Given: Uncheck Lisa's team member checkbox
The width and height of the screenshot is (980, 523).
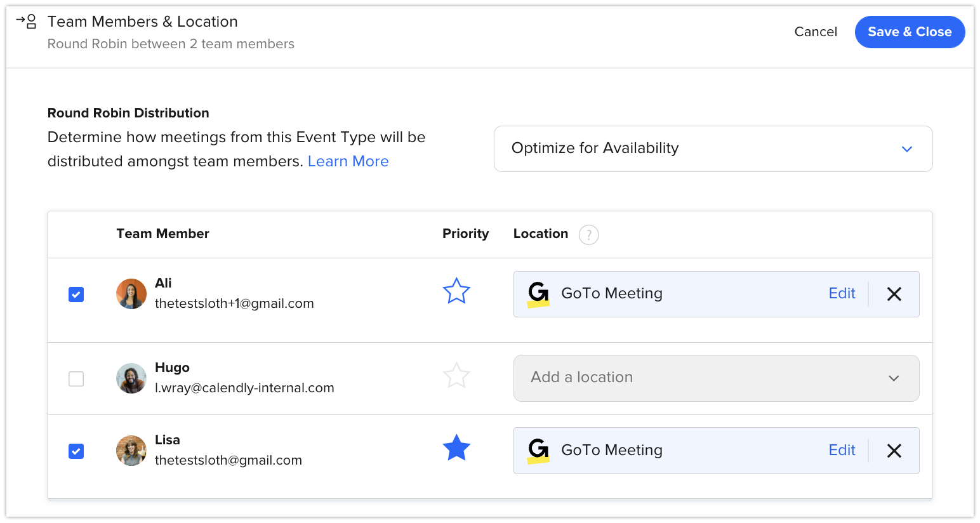Looking at the screenshot, I should pyautogui.click(x=76, y=451).
